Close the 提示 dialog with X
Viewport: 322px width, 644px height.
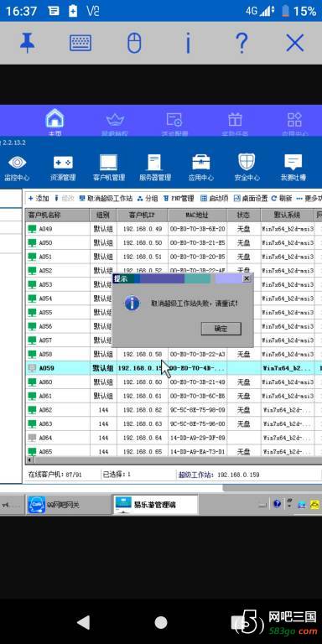[247, 278]
